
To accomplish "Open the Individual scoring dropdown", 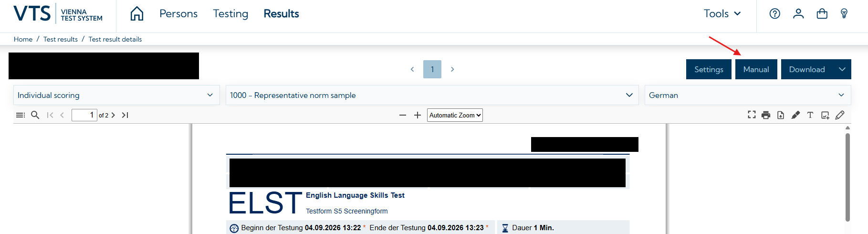I will pos(116,95).
